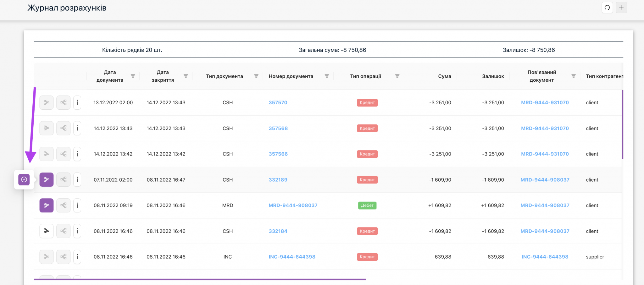Open filter for Тип операції column
The height and width of the screenshot is (285, 644).
tap(397, 76)
